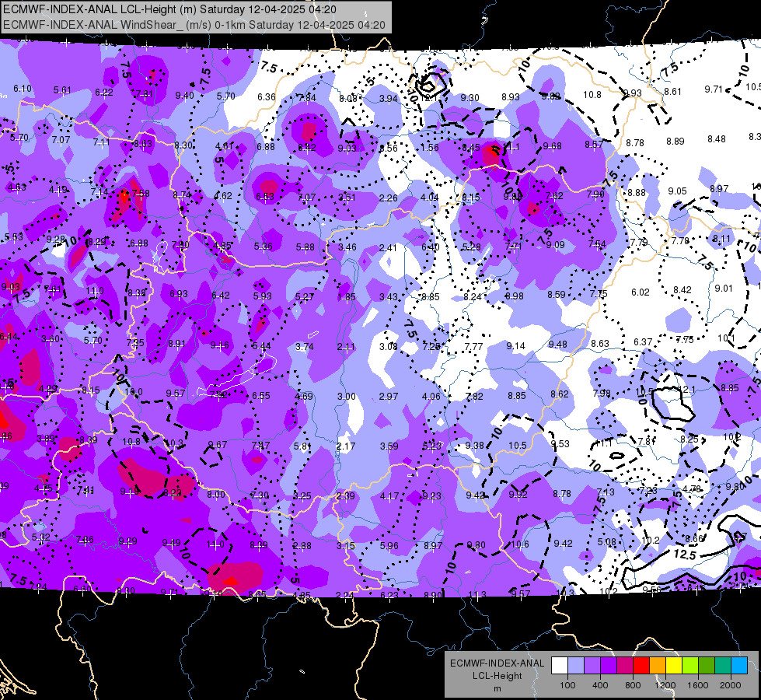
Task: Click the wind shear value 9.14
Action: (515, 346)
